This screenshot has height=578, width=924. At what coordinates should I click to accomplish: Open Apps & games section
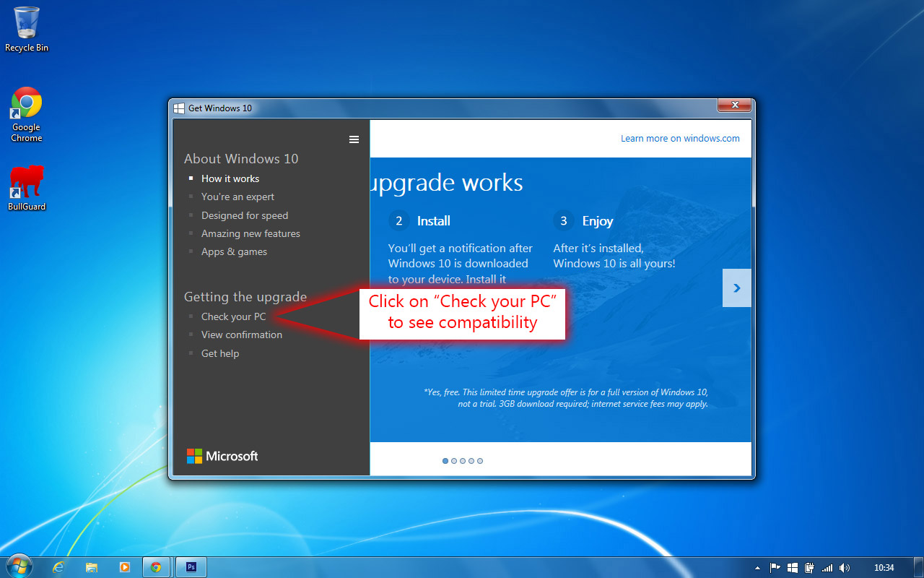pyautogui.click(x=234, y=251)
